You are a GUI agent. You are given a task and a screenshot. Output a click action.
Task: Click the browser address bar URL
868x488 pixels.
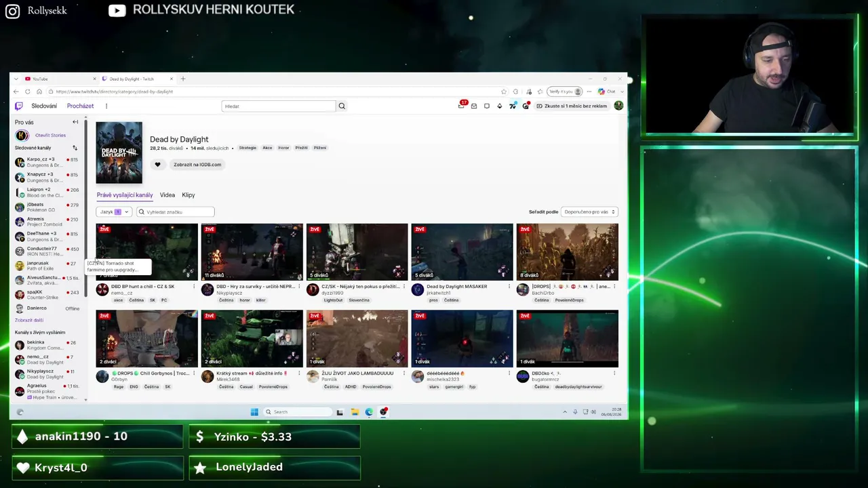pos(115,91)
